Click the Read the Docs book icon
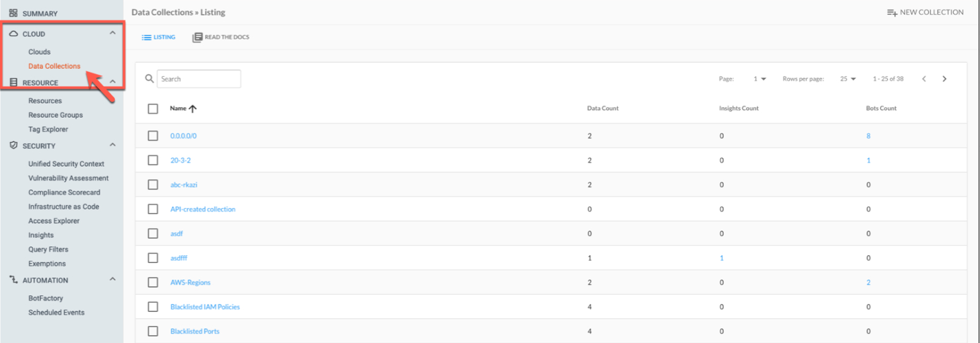The height and width of the screenshot is (343, 980). (197, 38)
